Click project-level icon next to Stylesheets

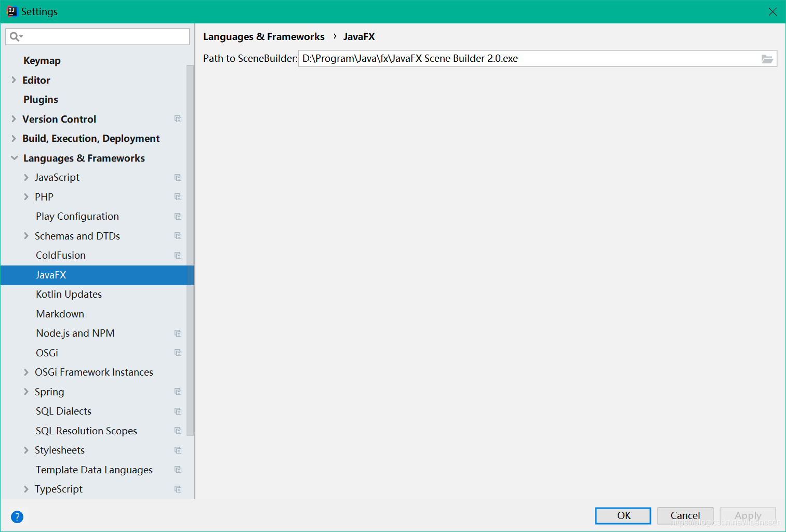click(178, 450)
